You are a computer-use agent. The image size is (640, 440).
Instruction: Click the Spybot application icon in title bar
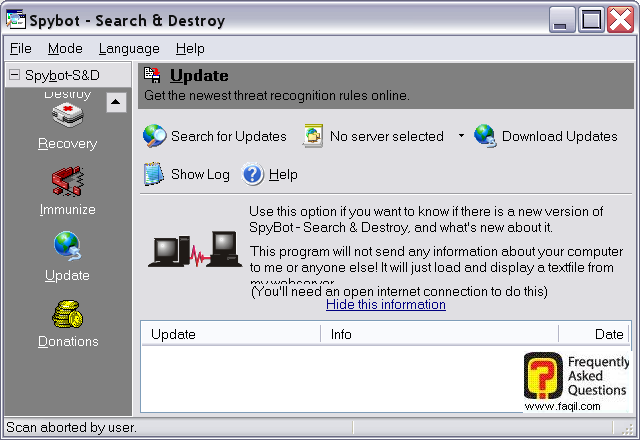pyautogui.click(x=16, y=19)
